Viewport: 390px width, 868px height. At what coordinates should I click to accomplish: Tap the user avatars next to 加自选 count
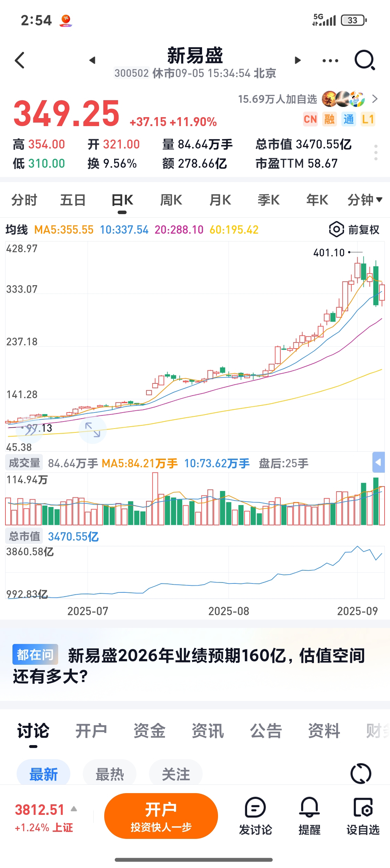click(343, 99)
